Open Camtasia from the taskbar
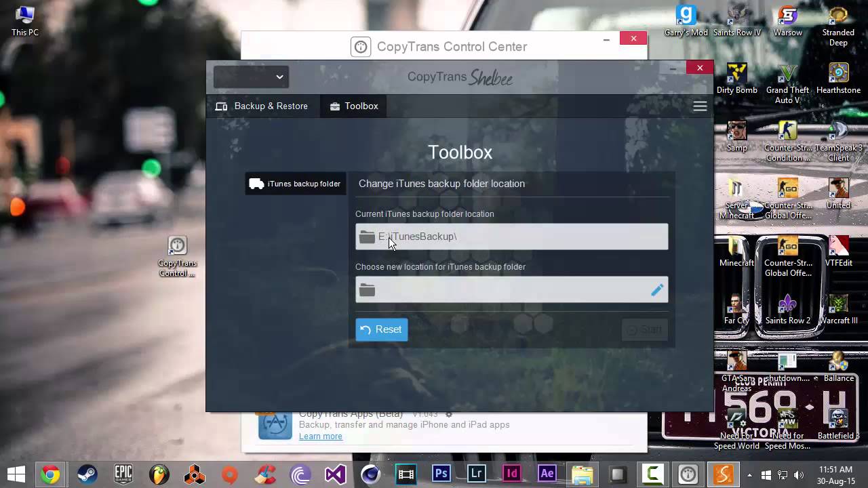The image size is (868, 488). coord(653,474)
